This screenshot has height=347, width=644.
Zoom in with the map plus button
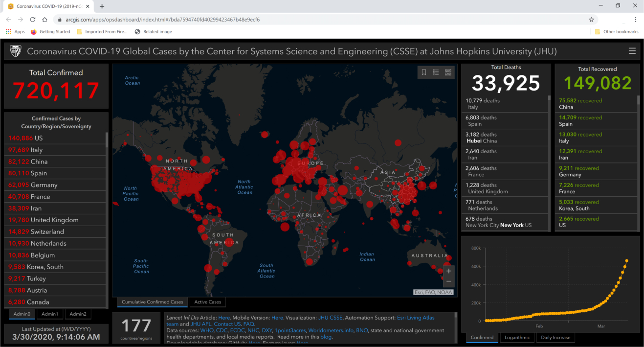[449, 271]
